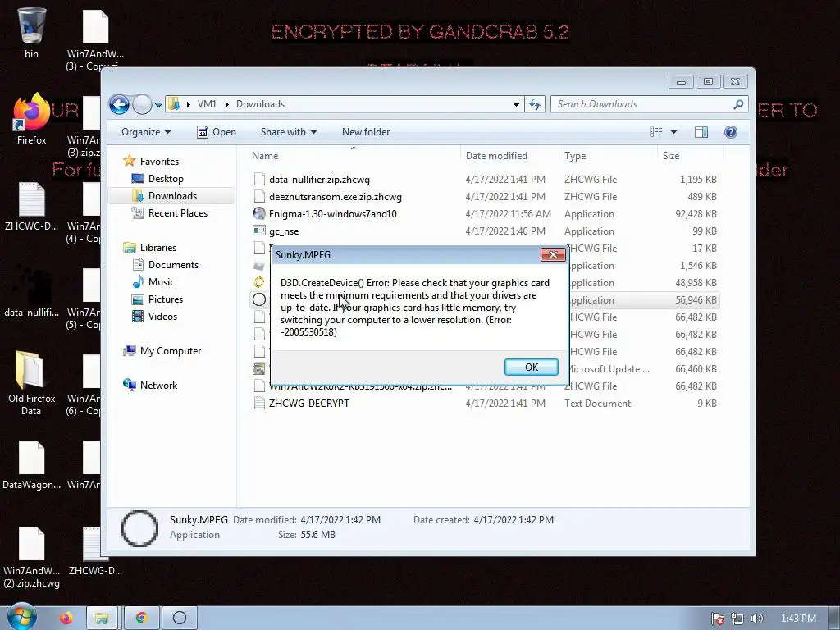The height and width of the screenshot is (630, 840).
Task: Click the Sunky.MPEG circle icon in list
Action: coord(258,299)
